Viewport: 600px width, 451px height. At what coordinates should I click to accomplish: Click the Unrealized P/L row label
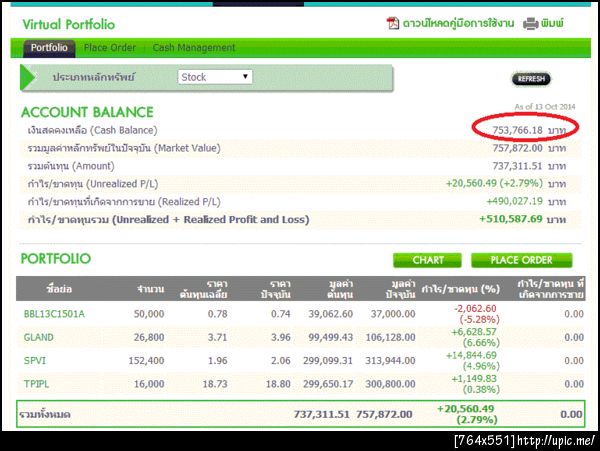pos(93,184)
